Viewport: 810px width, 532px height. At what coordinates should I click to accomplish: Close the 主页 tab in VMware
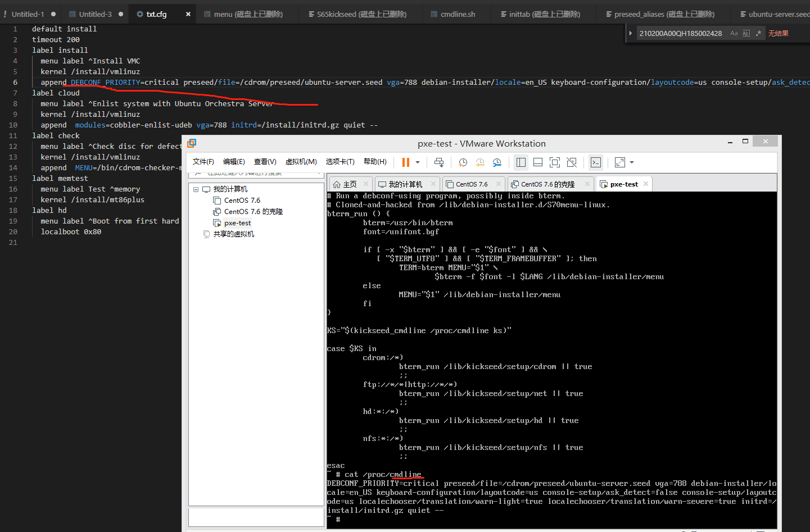click(x=366, y=184)
